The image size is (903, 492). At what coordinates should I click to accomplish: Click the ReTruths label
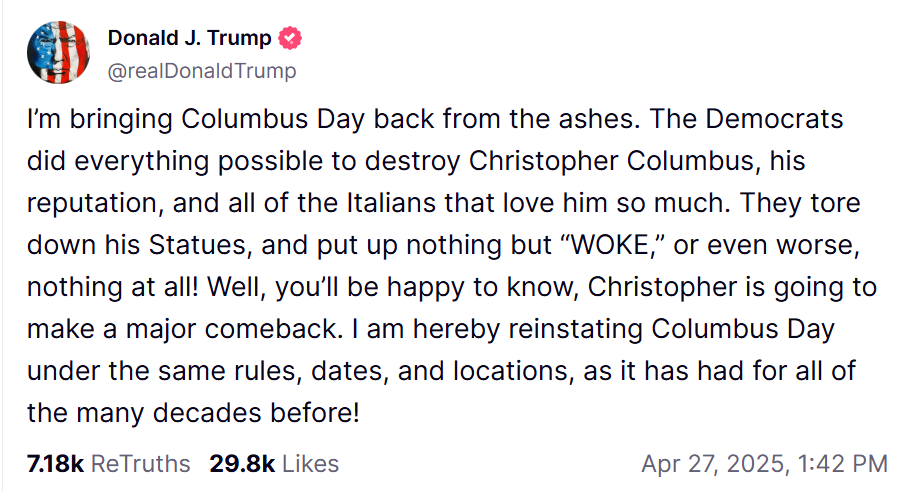click(x=141, y=464)
